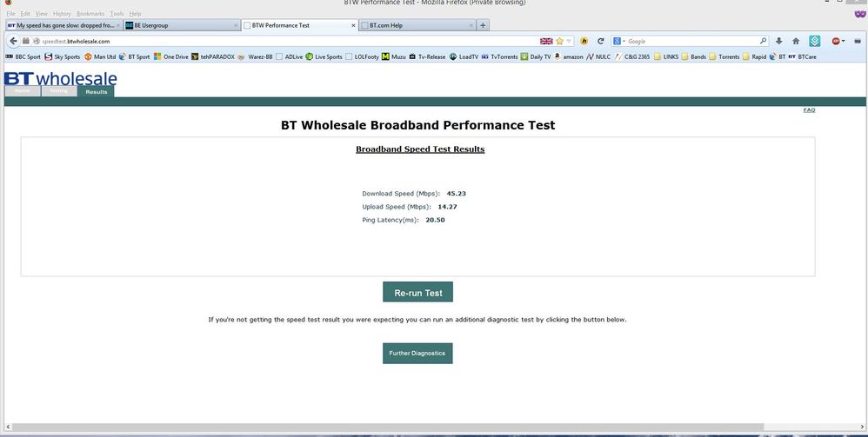Select the Home page tab
Screen dimensions: 868x437
(22, 91)
